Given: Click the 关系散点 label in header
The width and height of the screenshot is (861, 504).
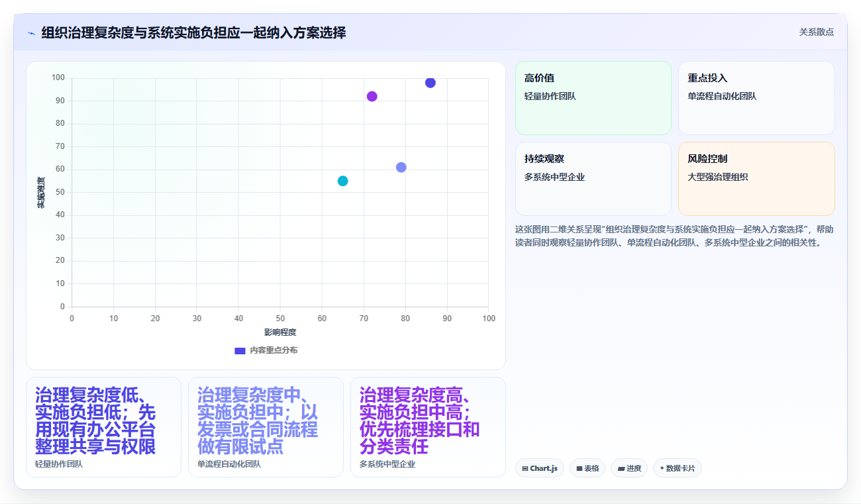Looking at the screenshot, I should 816,32.
